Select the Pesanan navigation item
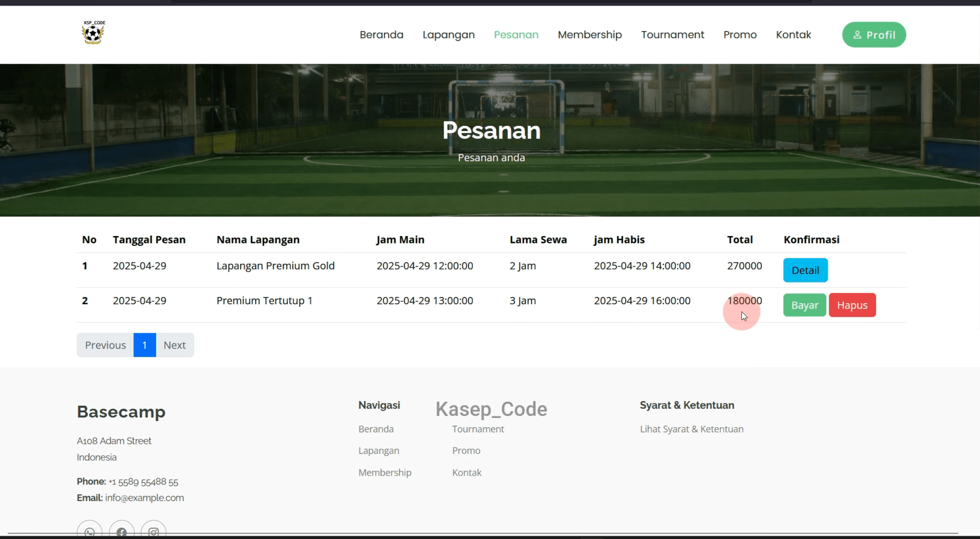 (x=516, y=35)
